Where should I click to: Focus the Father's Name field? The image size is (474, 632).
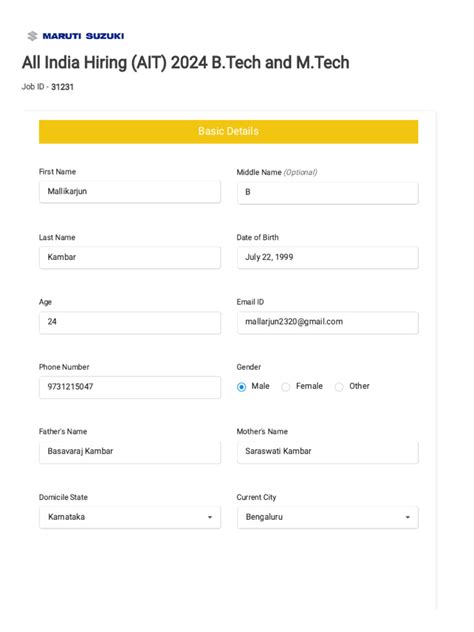130,452
